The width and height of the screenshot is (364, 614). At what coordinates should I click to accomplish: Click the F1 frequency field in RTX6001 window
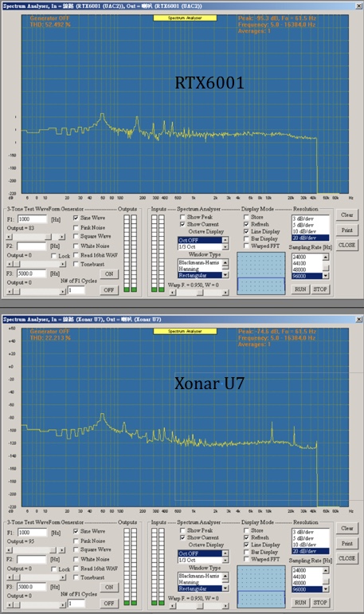pyautogui.click(x=32, y=219)
